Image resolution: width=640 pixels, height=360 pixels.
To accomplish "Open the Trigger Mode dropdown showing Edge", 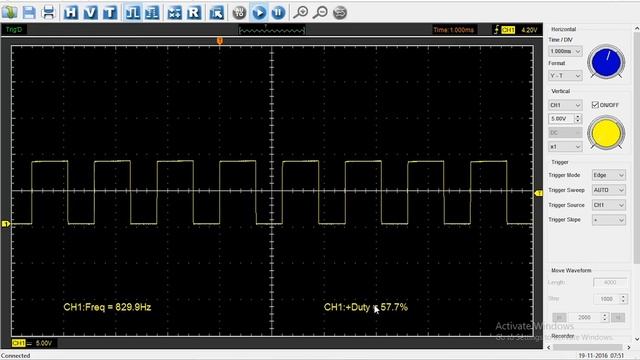I will tap(609, 175).
